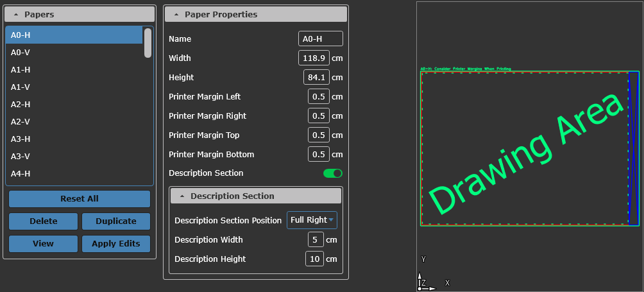Image resolution: width=644 pixels, height=292 pixels.
Task: Collapse the Papers panel header
Action: [x=80, y=14]
